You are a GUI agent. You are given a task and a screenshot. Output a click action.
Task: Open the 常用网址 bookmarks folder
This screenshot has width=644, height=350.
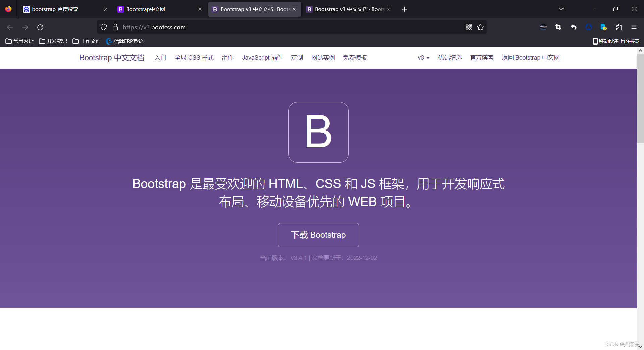tap(19, 41)
